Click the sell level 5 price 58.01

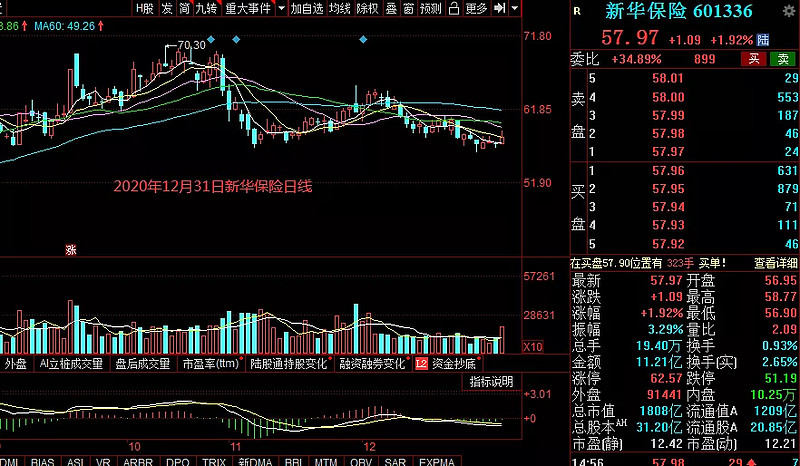click(668, 79)
